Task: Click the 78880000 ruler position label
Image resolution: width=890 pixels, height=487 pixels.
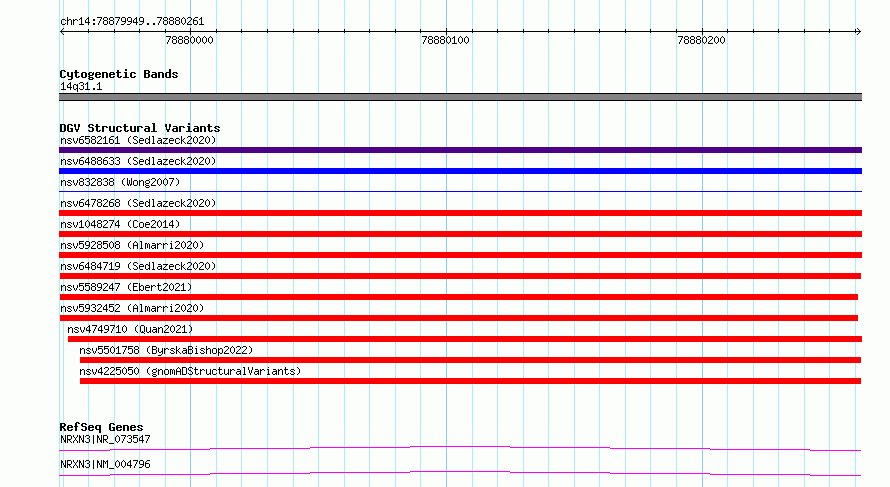Action: tap(190, 40)
